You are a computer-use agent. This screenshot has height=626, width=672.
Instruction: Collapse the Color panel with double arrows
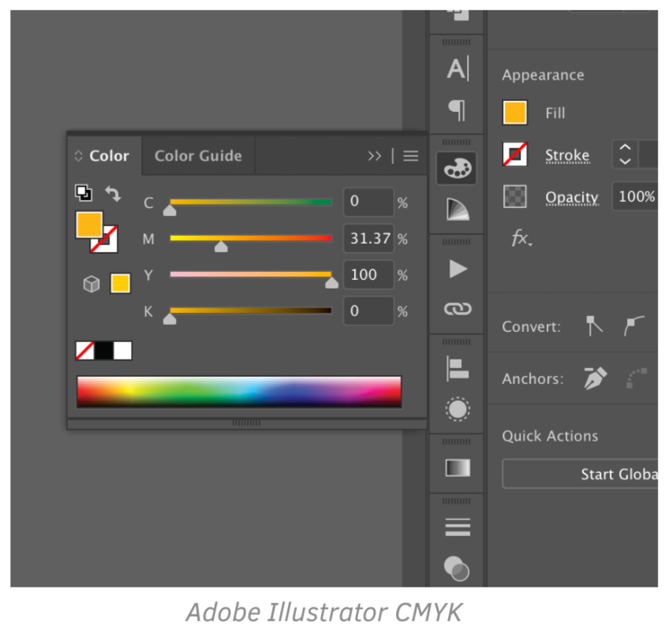(374, 156)
